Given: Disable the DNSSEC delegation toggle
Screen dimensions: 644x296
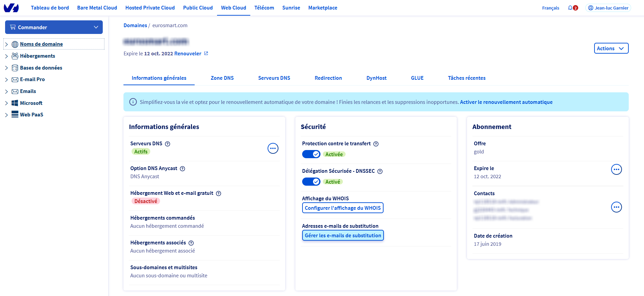Looking at the screenshot, I should pos(311,182).
